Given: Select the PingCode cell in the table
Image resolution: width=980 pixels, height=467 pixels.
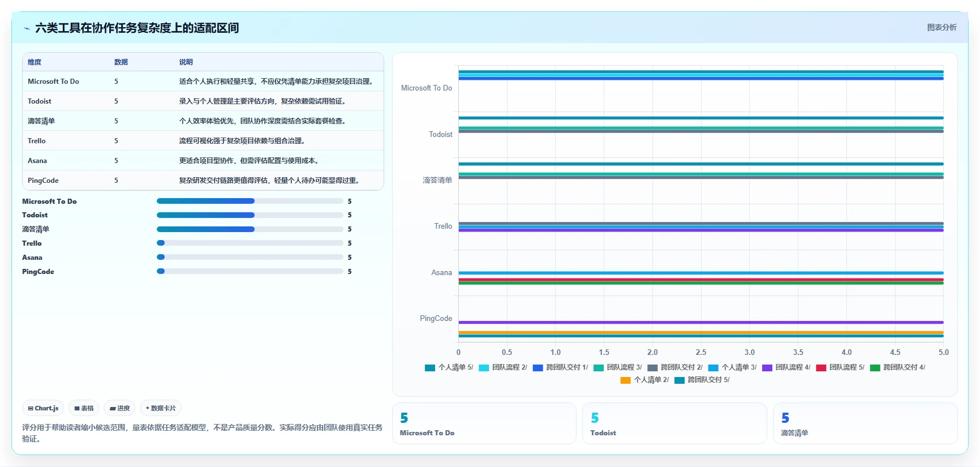Looking at the screenshot, I should (43, 181).
